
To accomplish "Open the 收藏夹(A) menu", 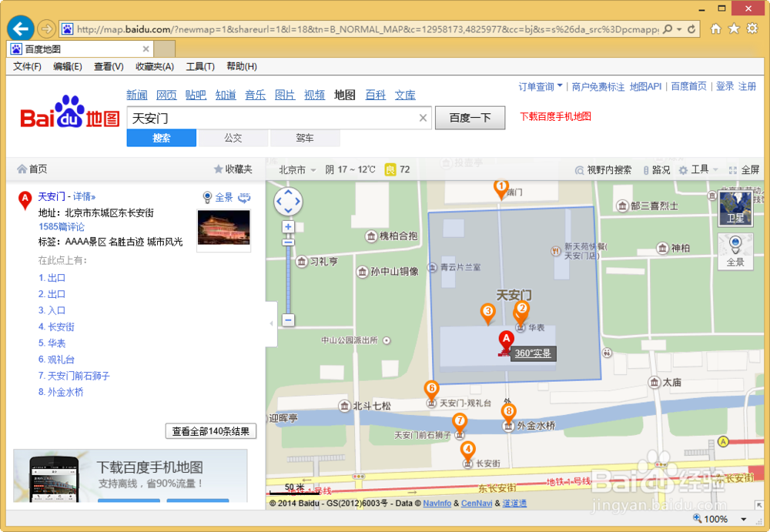I will pyautogui.click(x=155, y=66).
